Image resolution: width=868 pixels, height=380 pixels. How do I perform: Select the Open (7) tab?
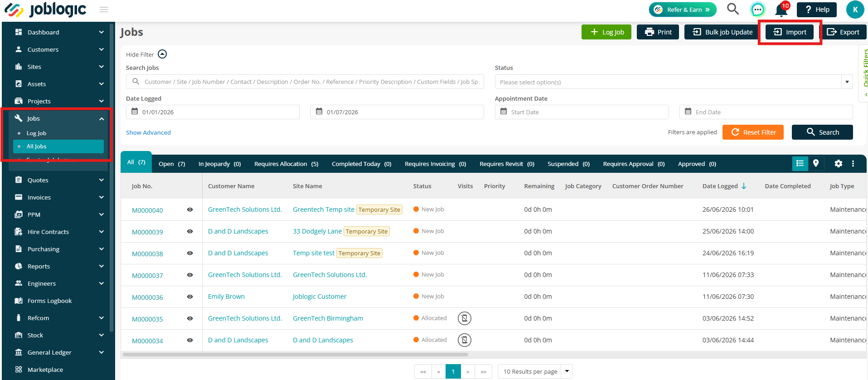pyautogui.click(x=172, y=164)
